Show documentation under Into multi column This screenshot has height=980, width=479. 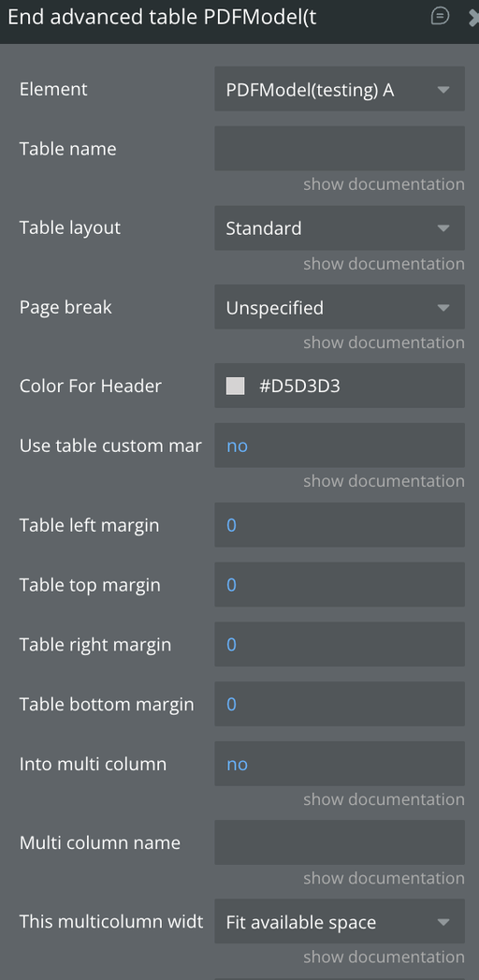coord(385,799)
